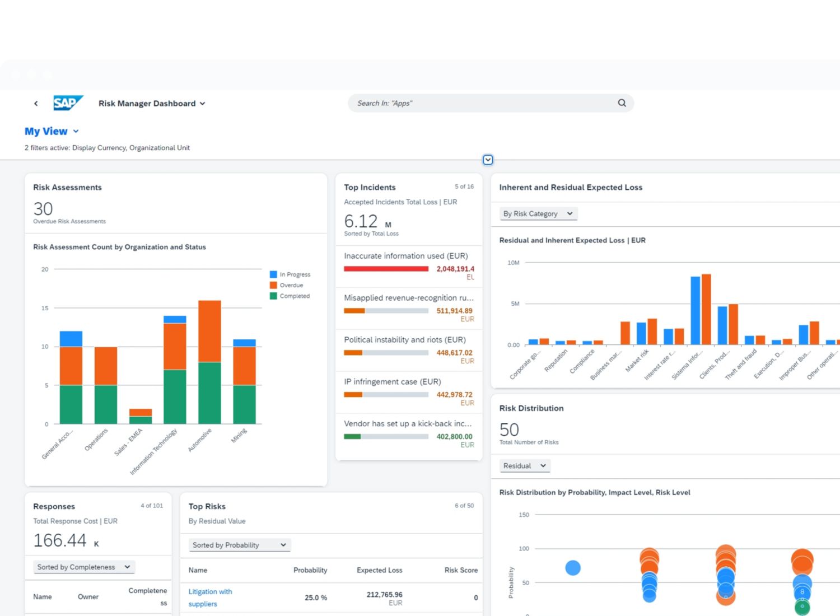
Task: Open the Residual dropdown in Risk Distribution
Action: pos(524,466)
